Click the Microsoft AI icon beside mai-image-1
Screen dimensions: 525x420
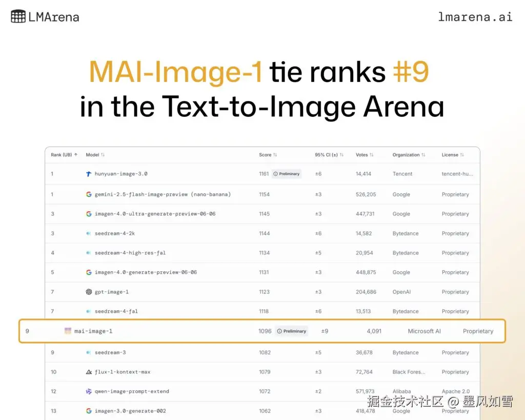pyautogui.click(x=68, y=331)
